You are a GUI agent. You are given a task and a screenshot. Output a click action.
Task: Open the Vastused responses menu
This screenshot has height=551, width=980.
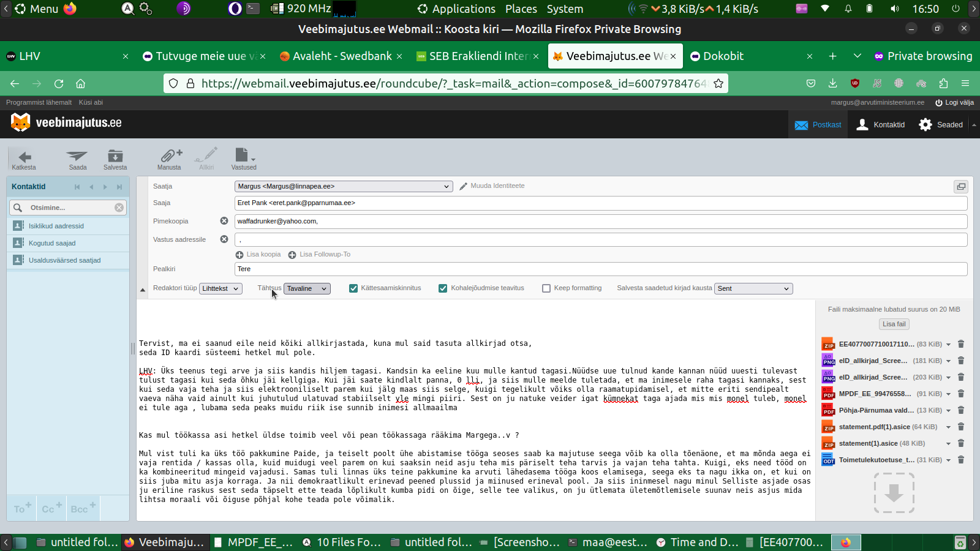click(244, 160)
